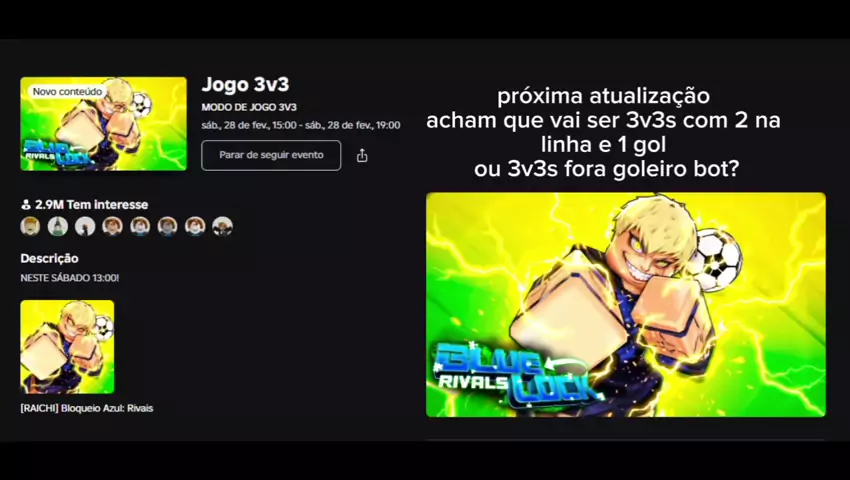Click the small Blue Lock Rivals game thumbnail

(67, 347)
